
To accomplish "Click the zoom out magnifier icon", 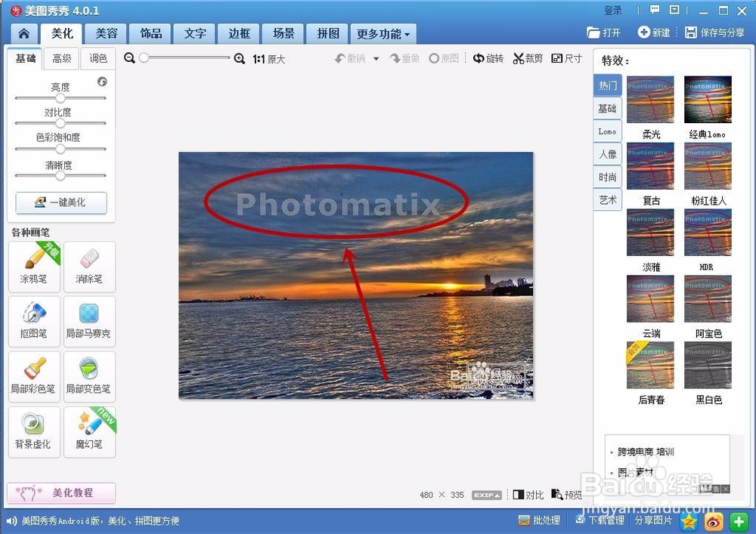I will (x=129, y=58).
